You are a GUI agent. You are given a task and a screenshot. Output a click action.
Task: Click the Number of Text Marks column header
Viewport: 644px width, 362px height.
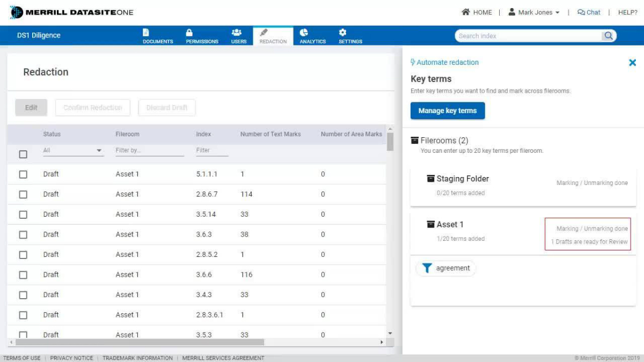(x=270, y=134)
